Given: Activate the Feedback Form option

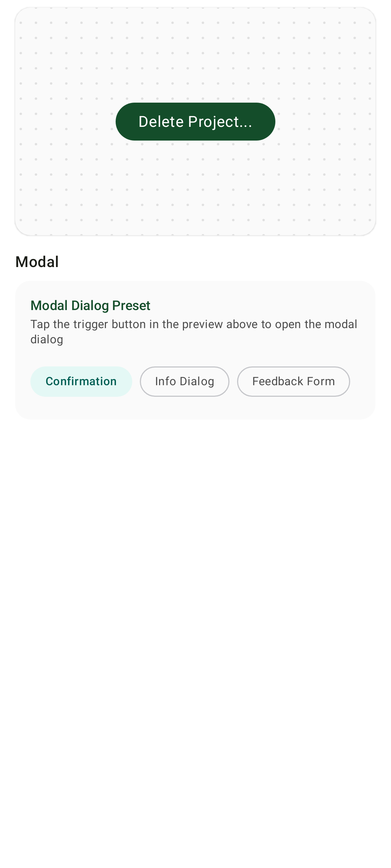Looking at the screenshot, I should [293, 381].
